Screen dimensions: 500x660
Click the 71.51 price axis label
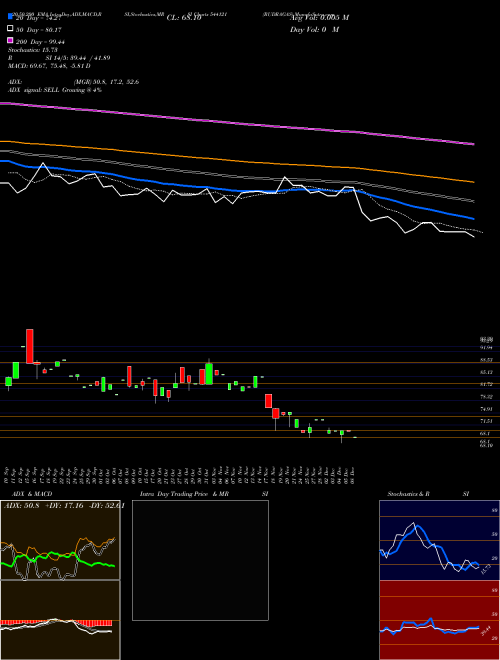(486, 421)
